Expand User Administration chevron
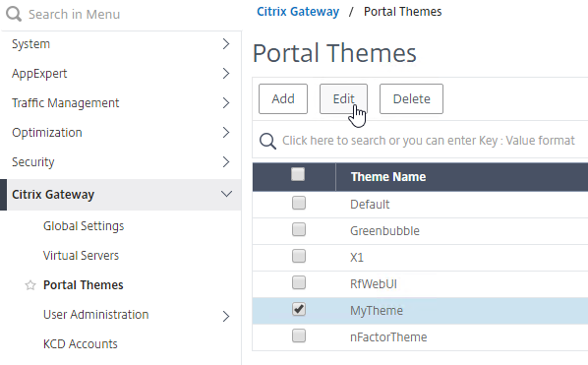 [226, 316]
